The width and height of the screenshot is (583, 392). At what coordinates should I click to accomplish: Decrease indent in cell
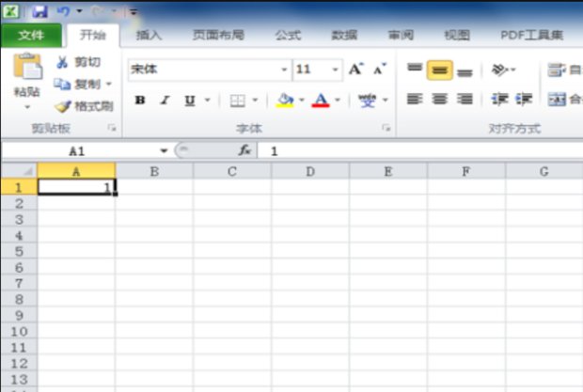[x=499, y=99]
